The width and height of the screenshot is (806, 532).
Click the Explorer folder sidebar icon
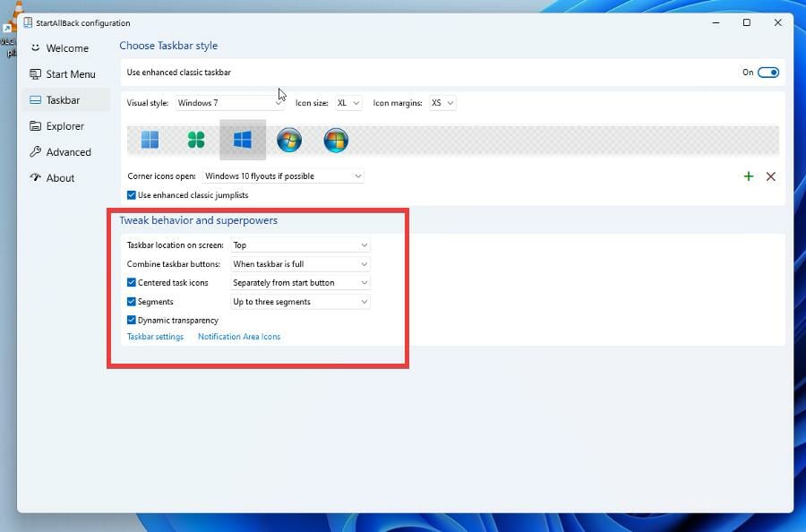click(x=35, y=126)
